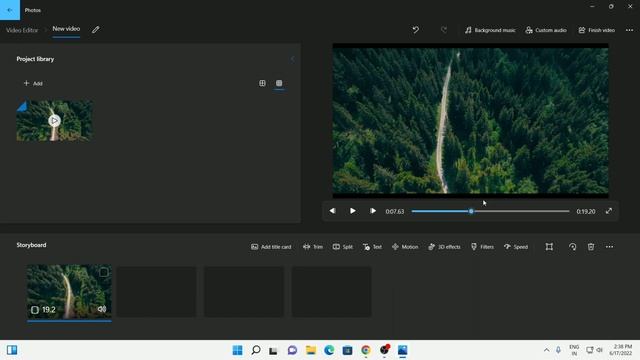Toggle the storyboard clip checkbox
640x360 pixels.
[x=104, y=272]
